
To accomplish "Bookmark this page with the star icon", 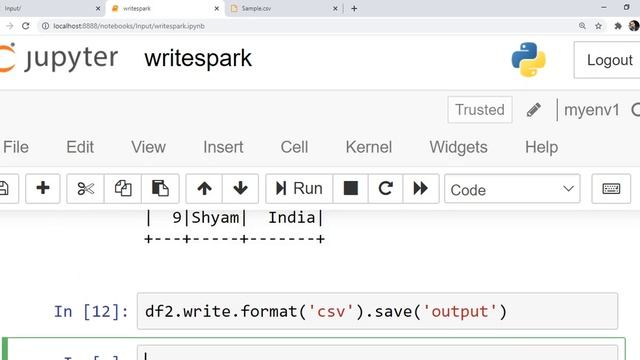I will point(598,26).
